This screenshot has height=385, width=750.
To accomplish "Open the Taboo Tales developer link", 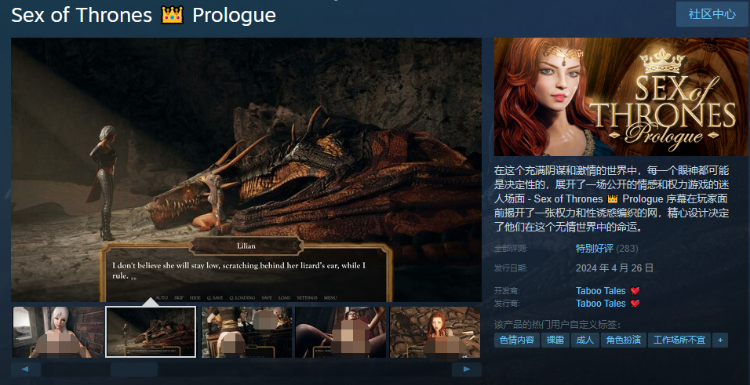I will 600,291.
